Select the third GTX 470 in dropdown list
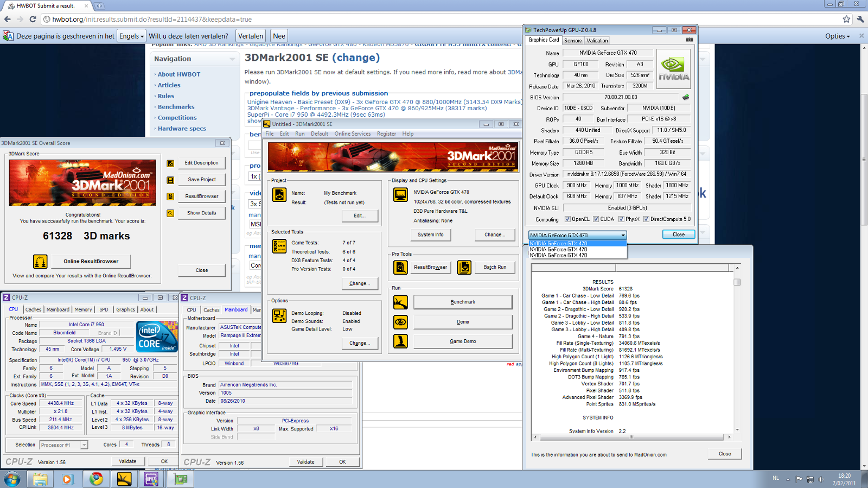Image resolution: width=868 pixels, height=488 pixels. coord(577,255)
